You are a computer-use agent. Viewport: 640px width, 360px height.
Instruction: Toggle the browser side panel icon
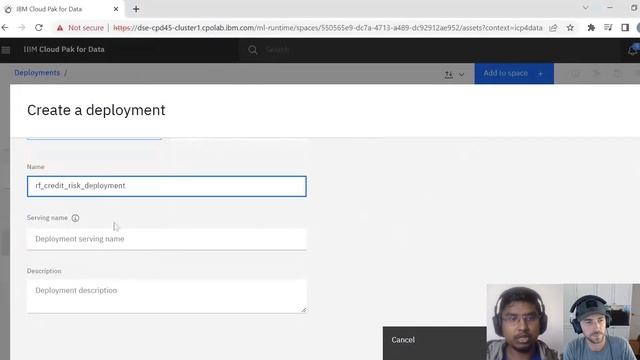(625, 28)
